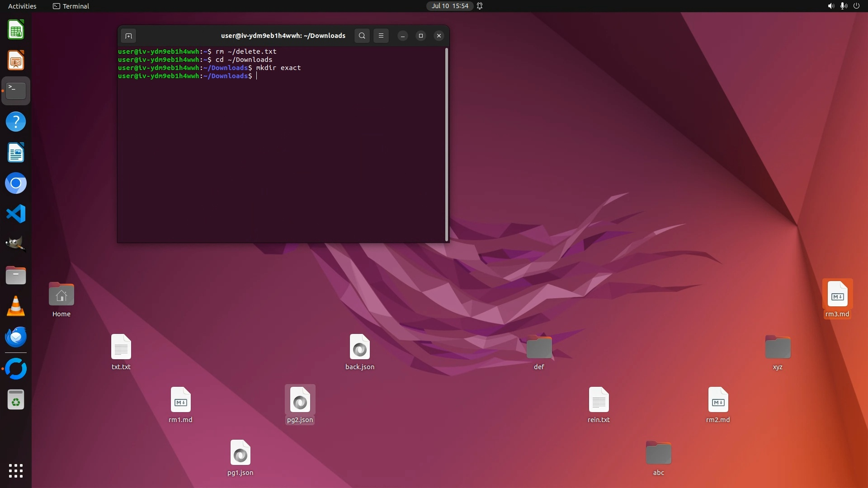Click the Terminal vertical scrollbar
This screenshot has height=488, width=868.
point(447,145)
